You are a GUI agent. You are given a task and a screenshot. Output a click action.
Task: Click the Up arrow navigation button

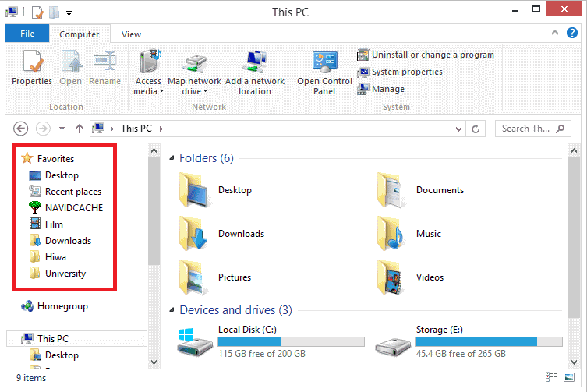80,129
